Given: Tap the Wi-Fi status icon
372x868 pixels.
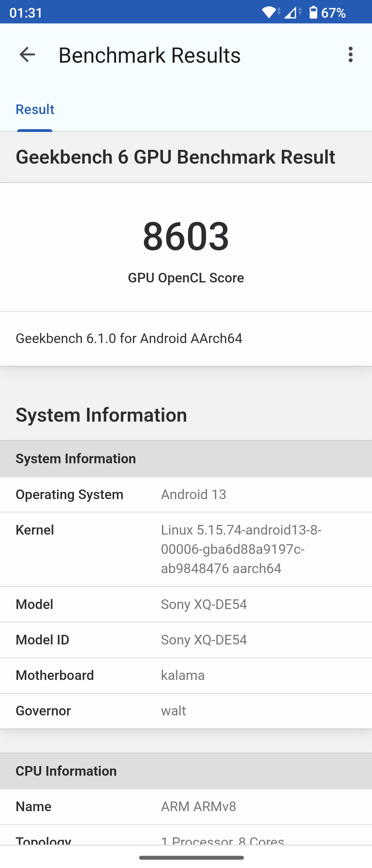Looking at the screenshot, I should [270, 13].
